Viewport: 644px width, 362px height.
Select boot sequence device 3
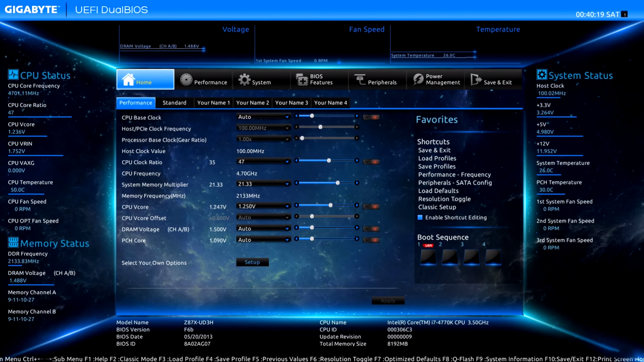471,257
